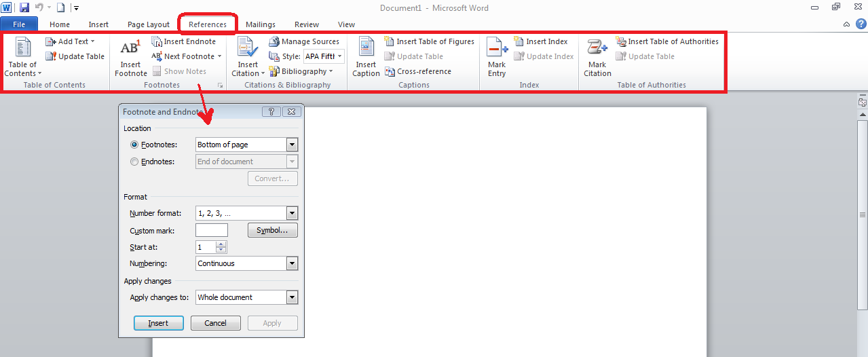The height and width of the screenshot is (357, 868).
Task: Open Customize Quick Access Toolbar dropdown
Action: [76, 8]
